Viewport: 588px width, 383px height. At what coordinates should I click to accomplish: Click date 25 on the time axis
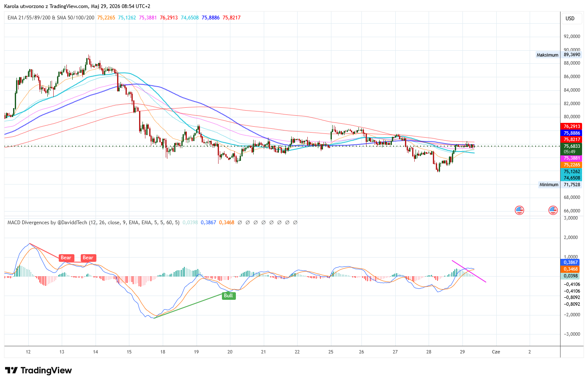tap(331, 352)
